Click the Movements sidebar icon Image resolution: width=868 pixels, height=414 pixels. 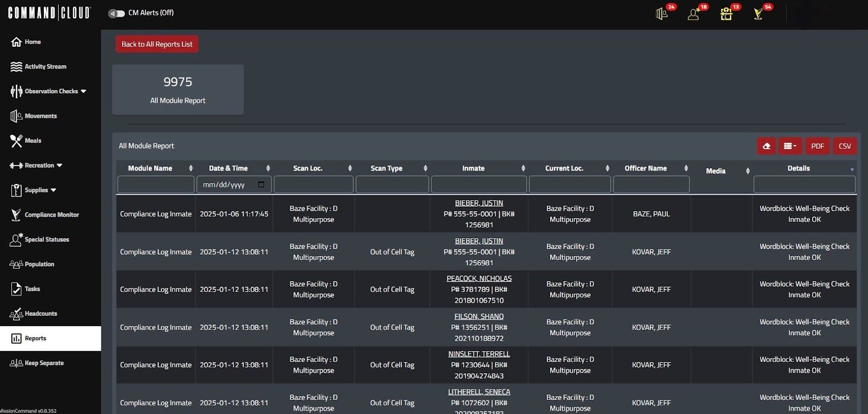click(16, 116)
